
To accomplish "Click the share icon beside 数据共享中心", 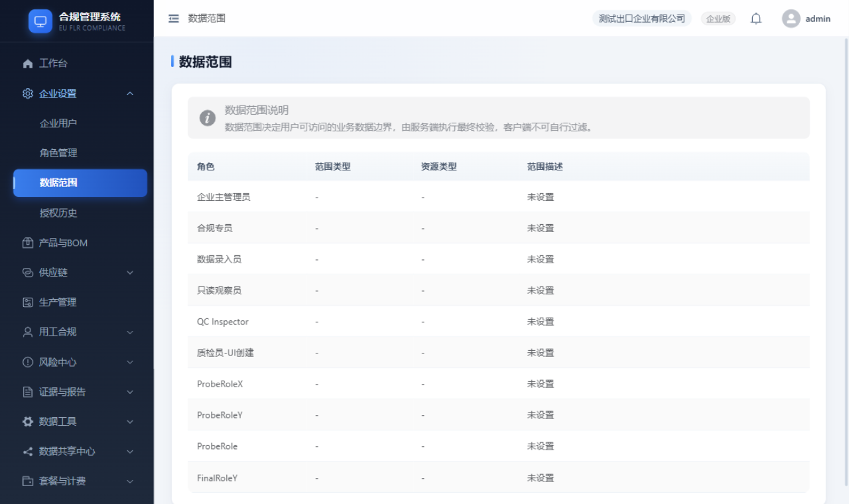I will 28,452.
